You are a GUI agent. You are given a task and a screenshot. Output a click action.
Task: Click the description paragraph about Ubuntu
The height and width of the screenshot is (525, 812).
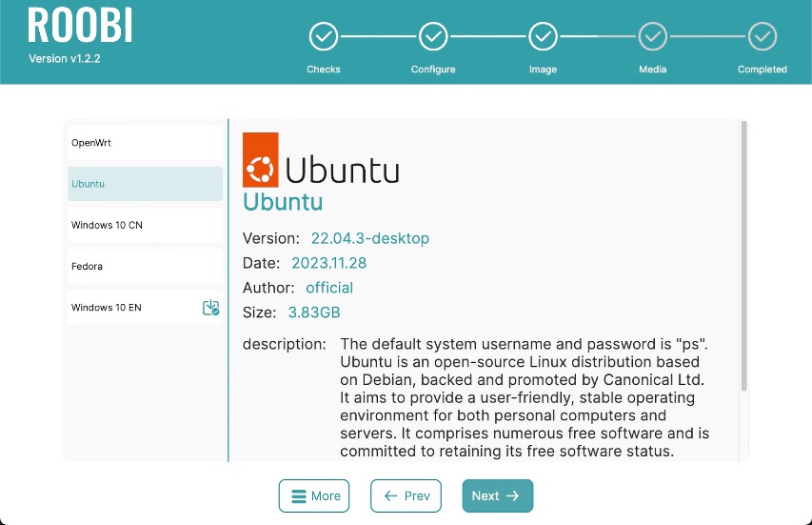pyautogui.click(x=525, y=397)
